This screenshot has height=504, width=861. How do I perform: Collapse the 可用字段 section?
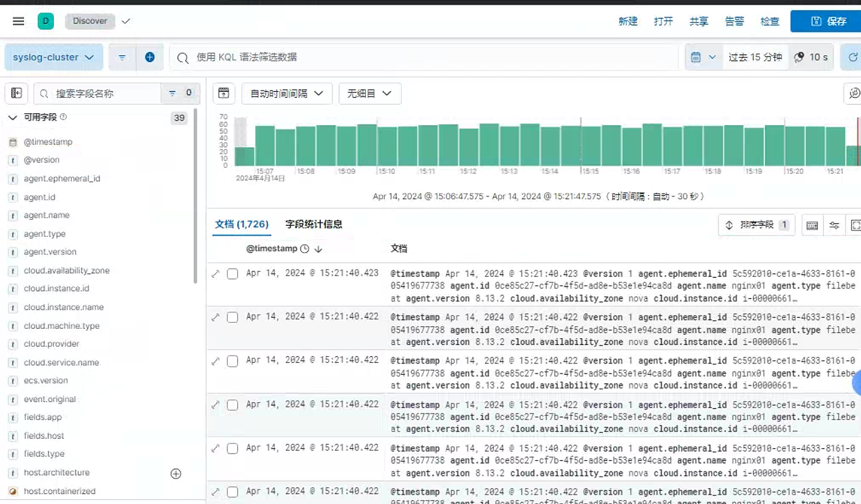[x=12, y=117]
